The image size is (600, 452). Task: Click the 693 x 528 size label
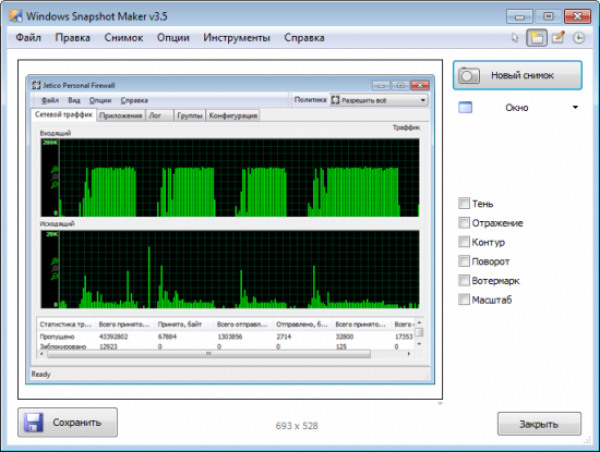tap(297, 426)
